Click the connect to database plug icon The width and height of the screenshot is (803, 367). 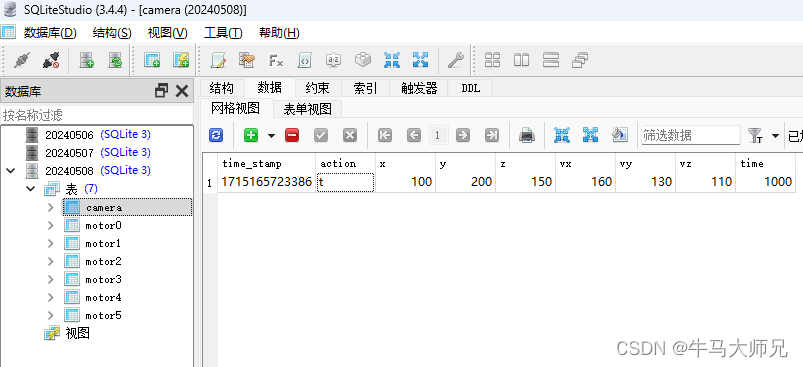[x=22, y=60]
